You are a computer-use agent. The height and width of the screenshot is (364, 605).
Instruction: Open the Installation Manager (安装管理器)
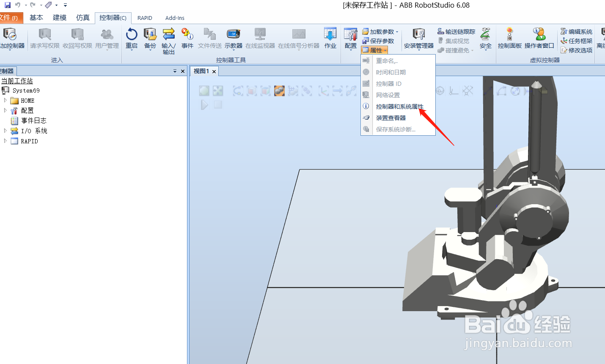tap(419, 38)
